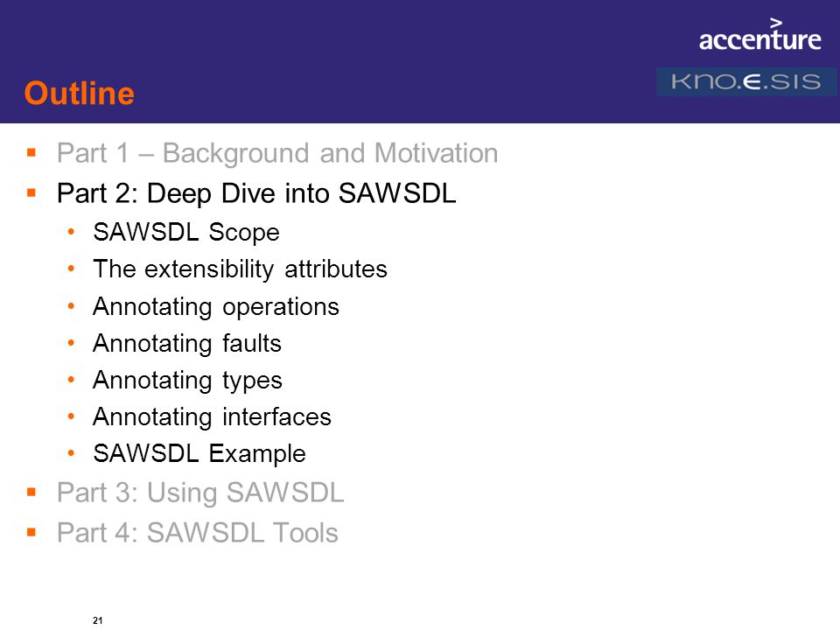
Task: Select Part 2: Deep Dive into SAWSDL
Action: point(256,193)
